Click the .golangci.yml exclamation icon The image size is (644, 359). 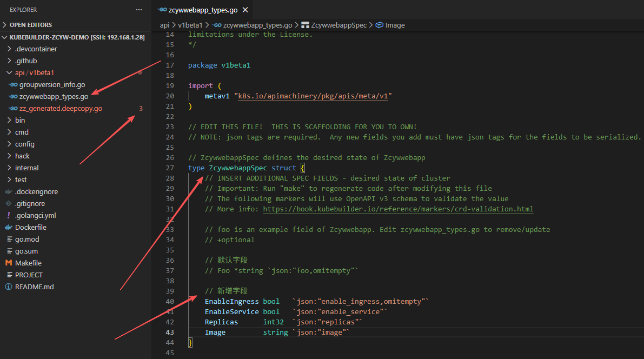point(9,216)
